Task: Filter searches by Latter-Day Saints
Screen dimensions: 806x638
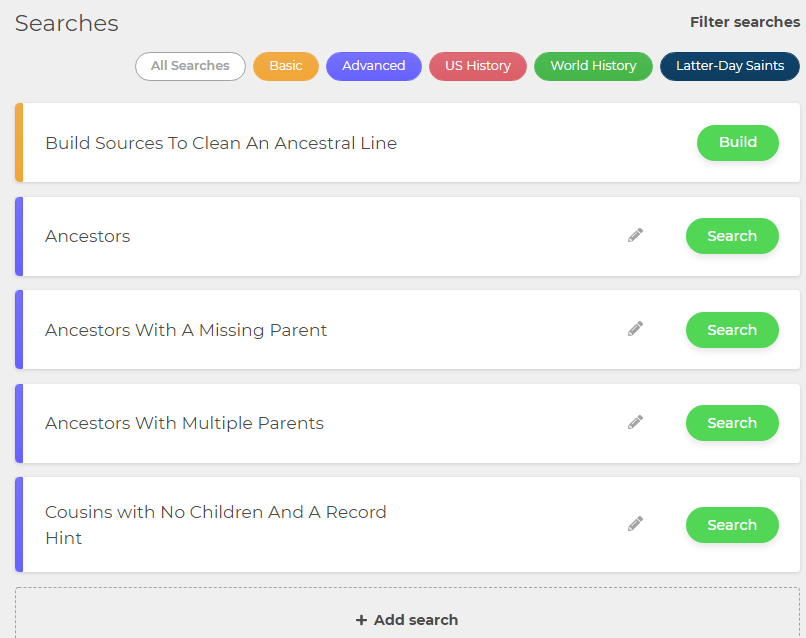Action: click(730, 66)
